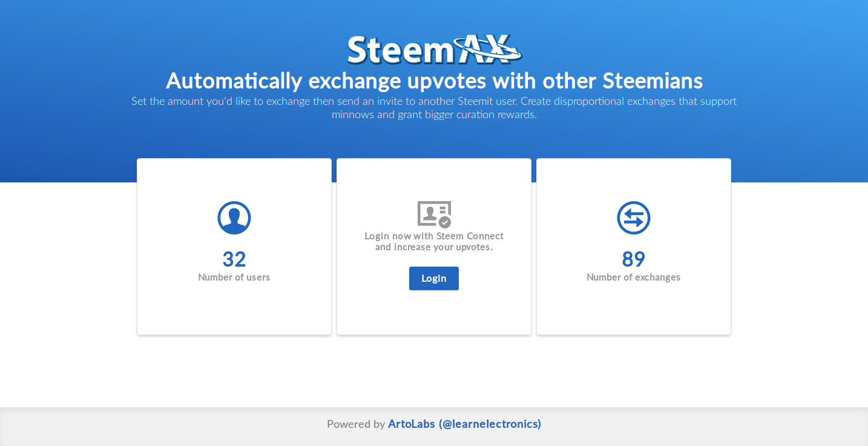
Task: Click the 'Login now with Steem Connect' text
Action: point(434,236)
